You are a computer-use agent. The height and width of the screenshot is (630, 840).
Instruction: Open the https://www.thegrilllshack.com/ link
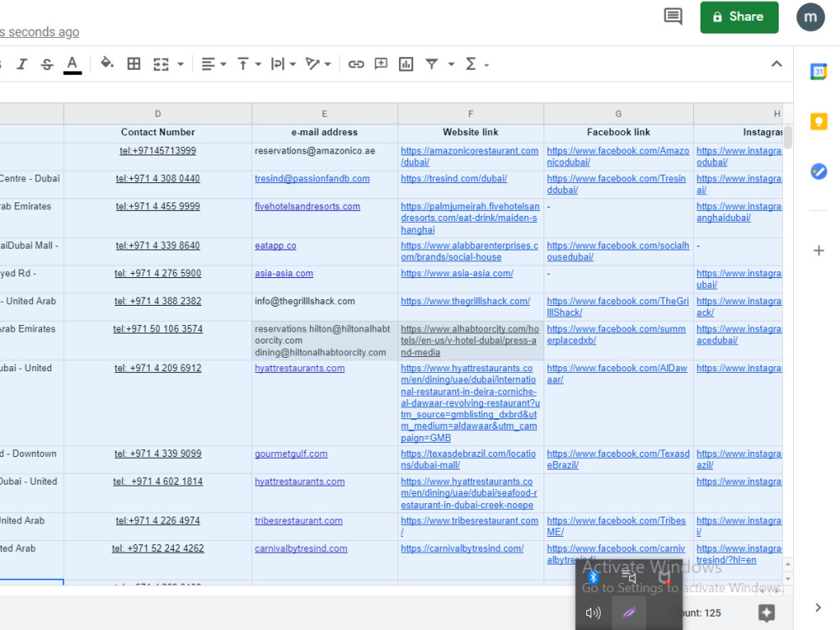(465, 302)
